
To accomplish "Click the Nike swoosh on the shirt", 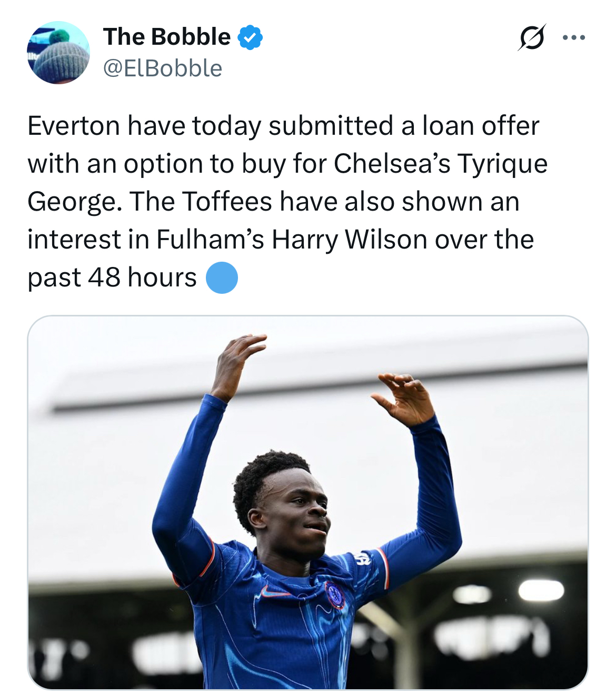I will coord(275,592).
